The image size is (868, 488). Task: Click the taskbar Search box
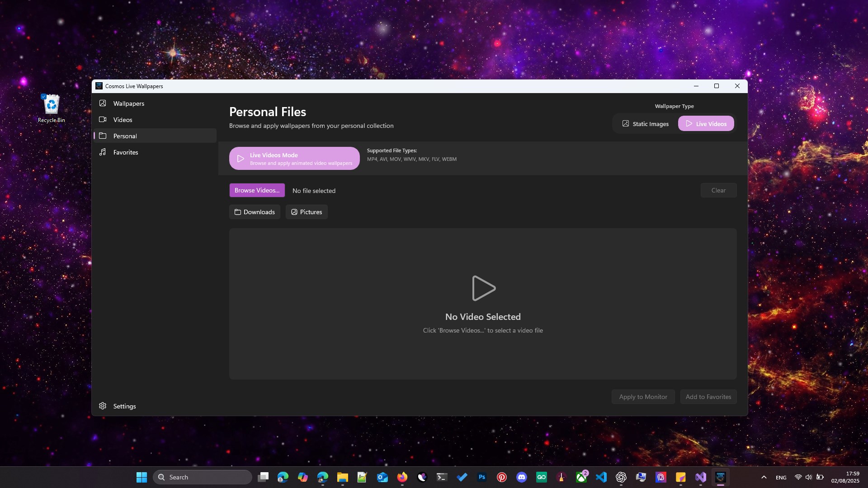pyautogui.click(x=202, y=477)
